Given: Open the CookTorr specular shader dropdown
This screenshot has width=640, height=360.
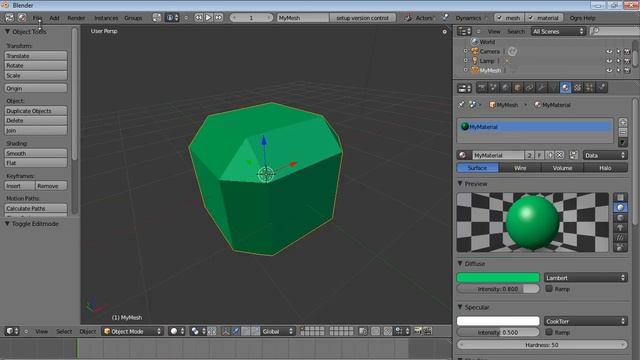Looking at the screenshot, I should (586, 321).
